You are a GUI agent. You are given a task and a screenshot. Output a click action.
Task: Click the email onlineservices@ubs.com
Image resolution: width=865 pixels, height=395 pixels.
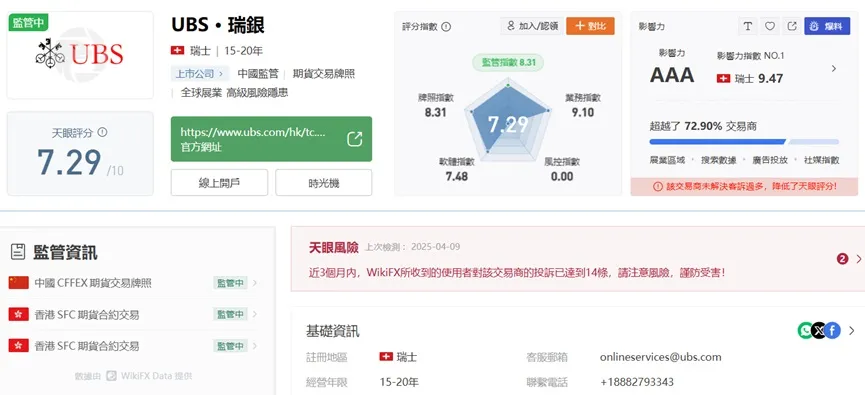click(x=660, y=357)
